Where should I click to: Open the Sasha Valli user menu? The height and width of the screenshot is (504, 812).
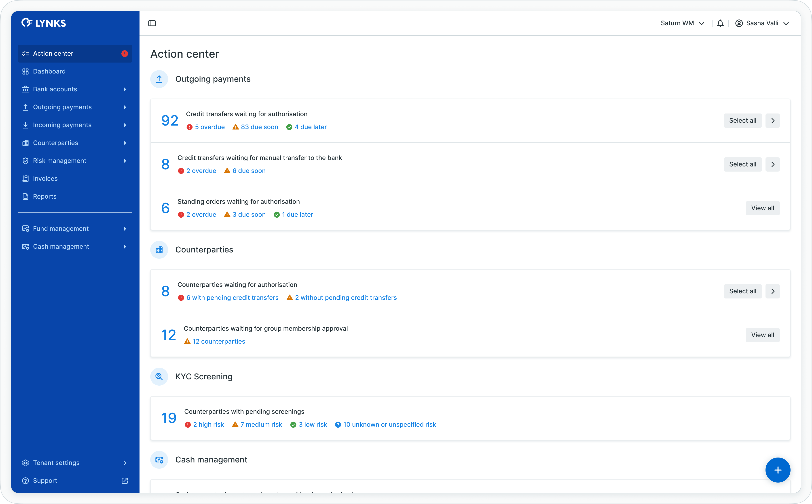(x=762, y=23)
